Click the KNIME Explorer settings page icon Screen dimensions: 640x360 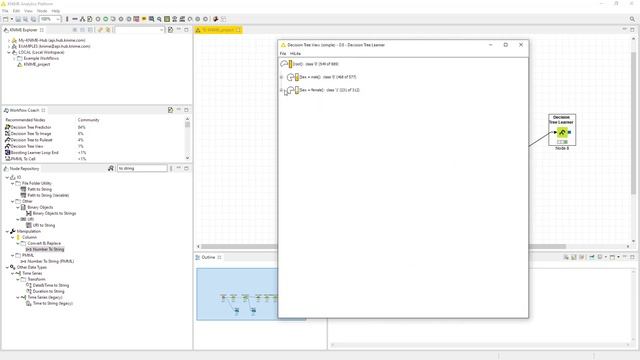(x=170, y=30)
